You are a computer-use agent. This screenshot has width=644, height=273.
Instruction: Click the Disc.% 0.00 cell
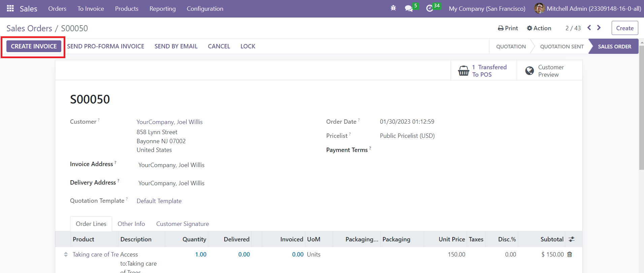coord(511,255)
